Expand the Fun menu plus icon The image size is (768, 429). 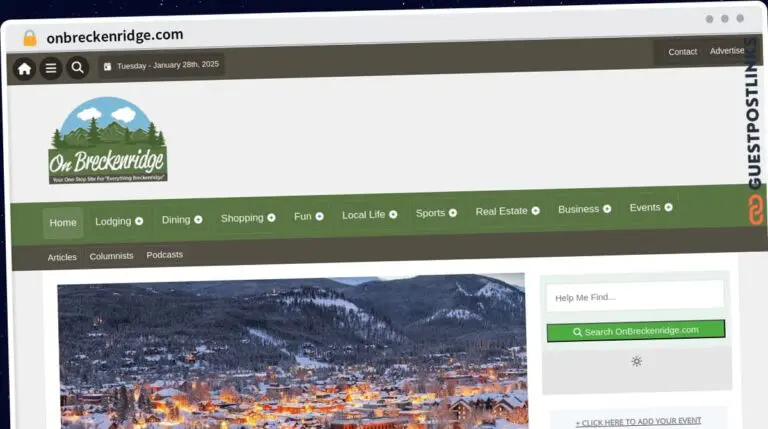click(x=319, y=216)
